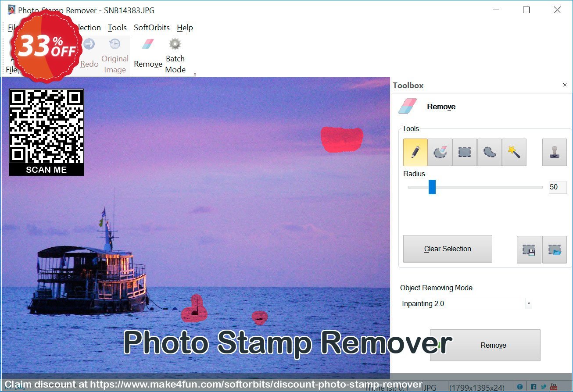Close the Toolbox panel

565,85
